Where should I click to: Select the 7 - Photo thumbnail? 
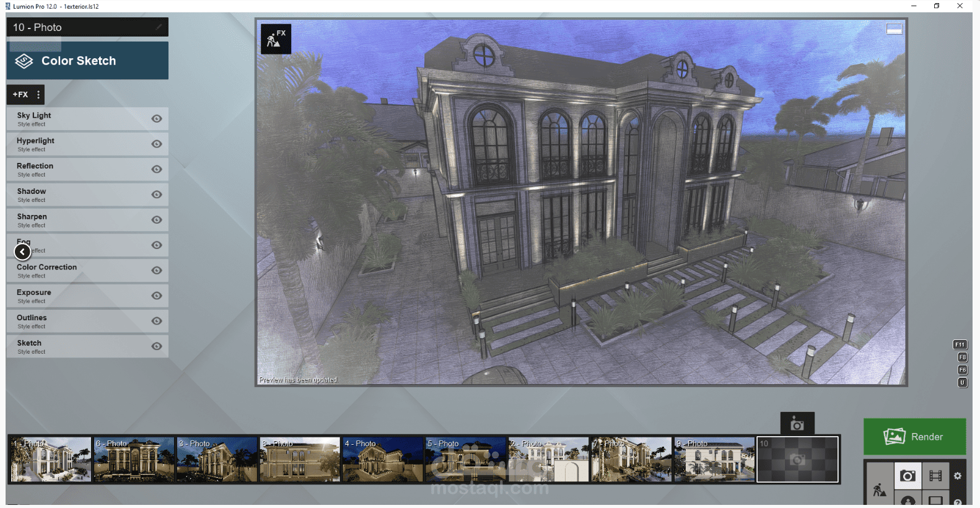pos(631,460)
